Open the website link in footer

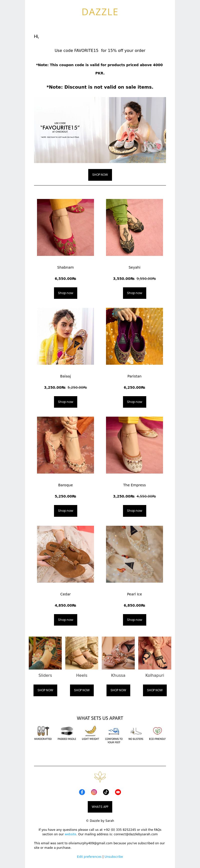point(70,834)
